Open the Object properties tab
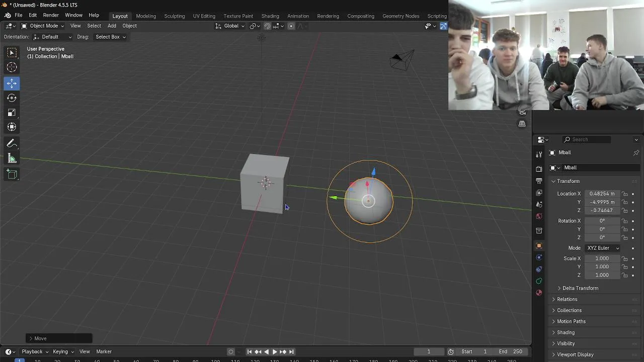Screen dimensions: 644x362 pos(539,246)
